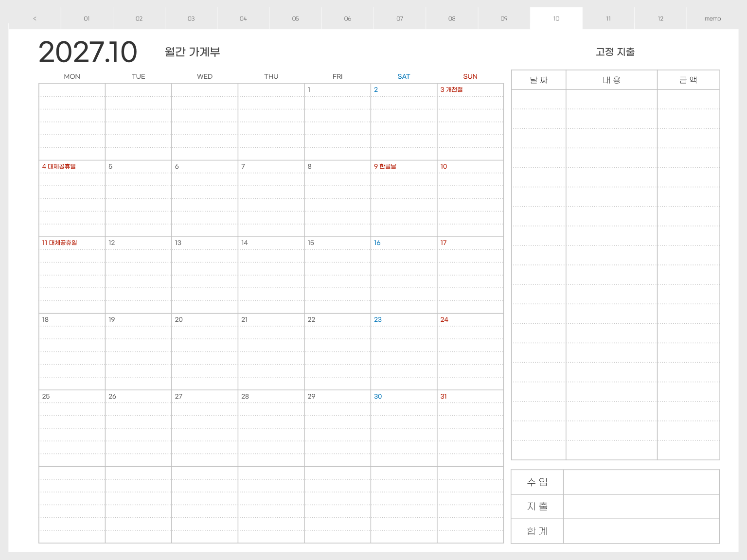Click the 고정 지출 heading
The image size is (747, 560).
coord(615,52)
